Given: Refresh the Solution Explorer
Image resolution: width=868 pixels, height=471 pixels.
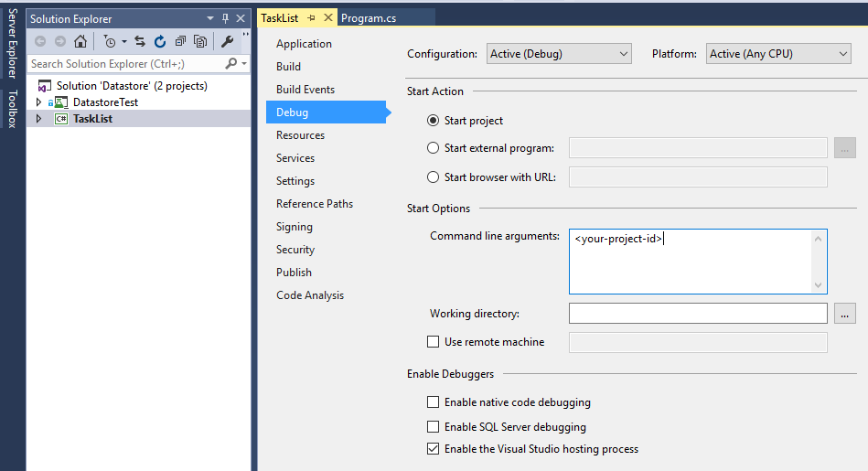Looking at the screenshot, I should click(160, 41).
